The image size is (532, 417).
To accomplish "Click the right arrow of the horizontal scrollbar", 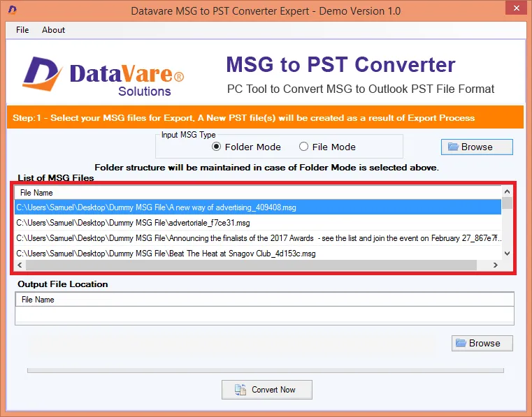I will coord(496,265).
